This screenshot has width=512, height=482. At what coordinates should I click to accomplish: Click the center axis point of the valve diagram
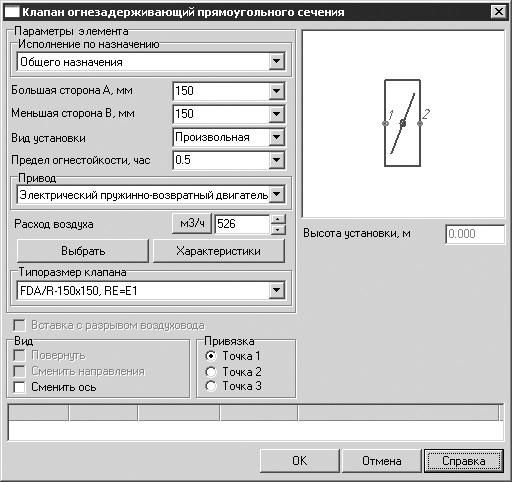point(403,123)
